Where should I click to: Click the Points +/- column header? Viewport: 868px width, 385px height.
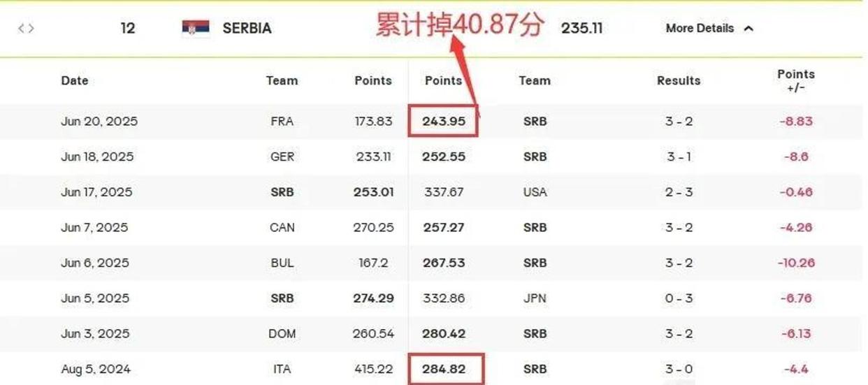click(796, 80)
